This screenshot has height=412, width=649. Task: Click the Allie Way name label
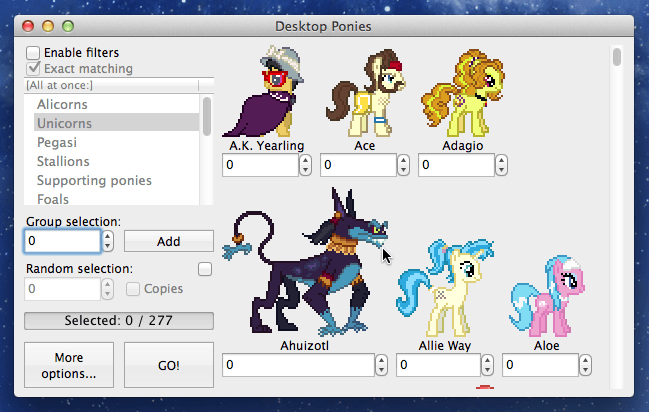coord(445,346)
